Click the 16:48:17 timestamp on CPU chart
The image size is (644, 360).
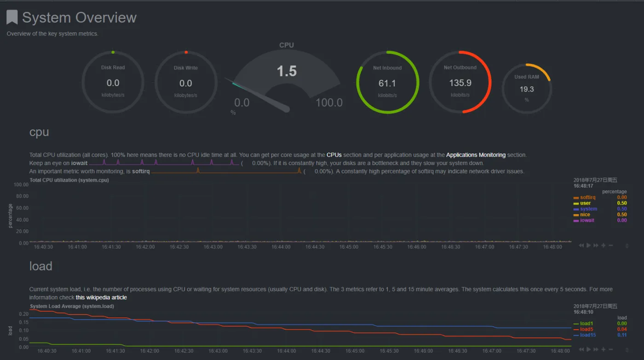(x=583, y=186)
